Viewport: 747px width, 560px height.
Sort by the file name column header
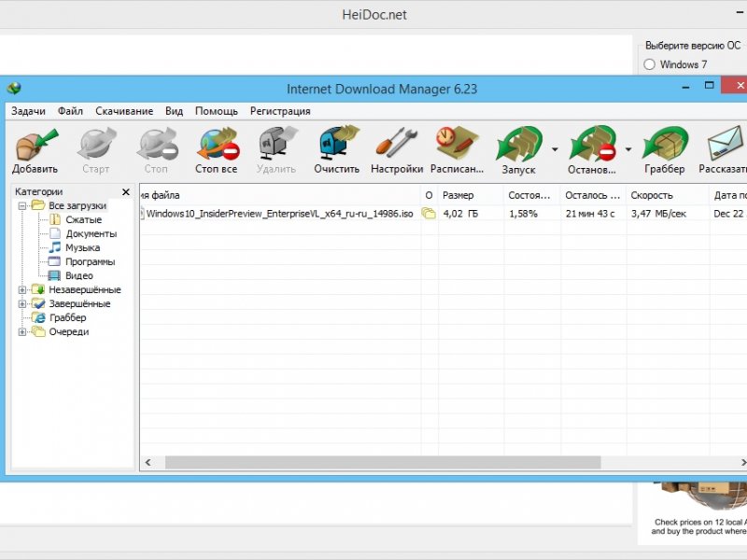280,195
